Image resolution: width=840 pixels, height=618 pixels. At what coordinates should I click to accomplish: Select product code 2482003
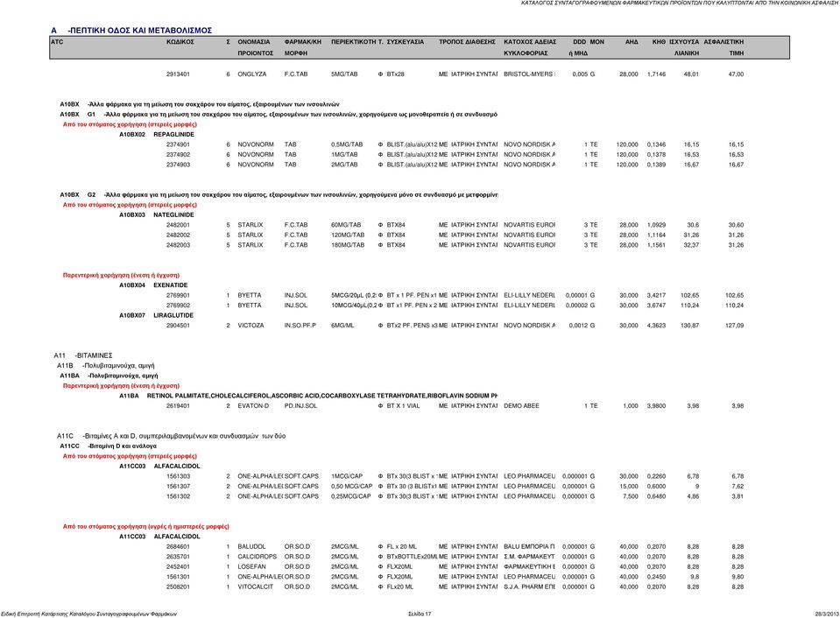178,245
